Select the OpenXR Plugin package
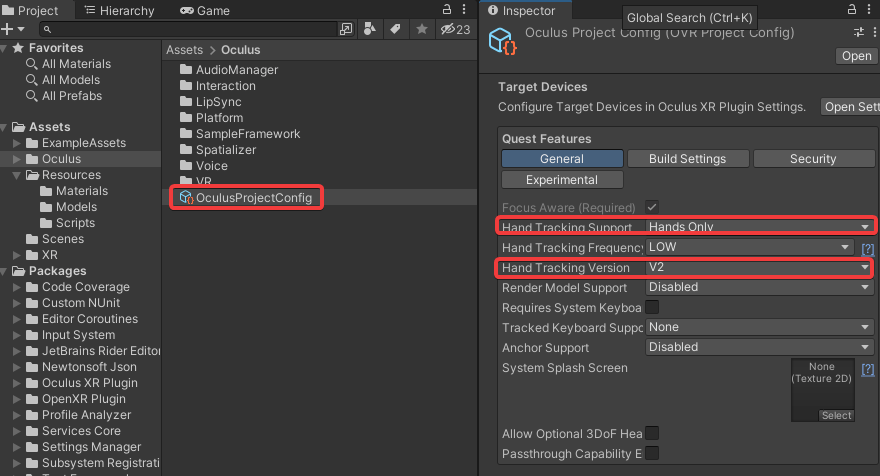The width and height of the screenshot is (880, 476). (76, 399)
